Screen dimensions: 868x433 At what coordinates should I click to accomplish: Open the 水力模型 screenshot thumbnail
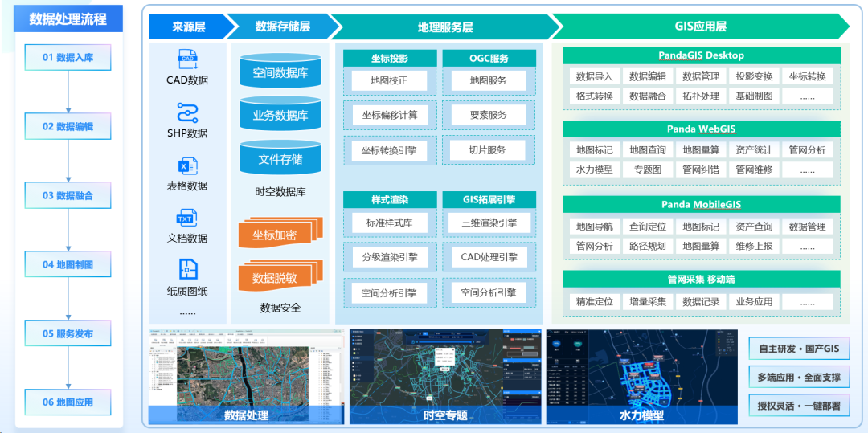point(641,377)
